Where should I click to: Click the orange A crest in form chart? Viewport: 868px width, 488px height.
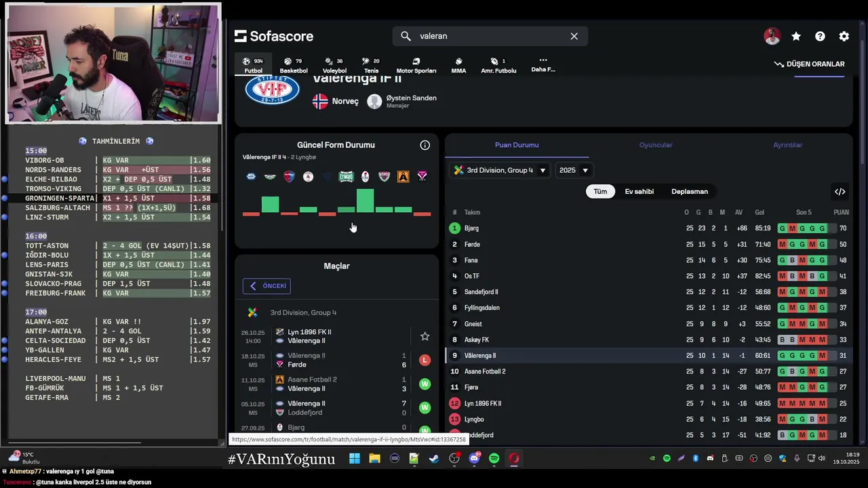[403, 176]
